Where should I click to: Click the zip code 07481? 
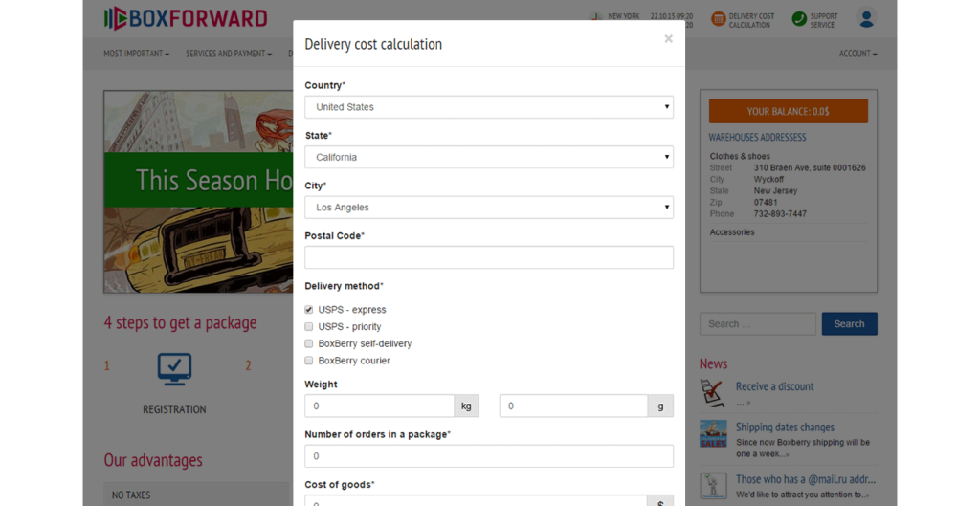pyautogui.click(x=766, y=203)
